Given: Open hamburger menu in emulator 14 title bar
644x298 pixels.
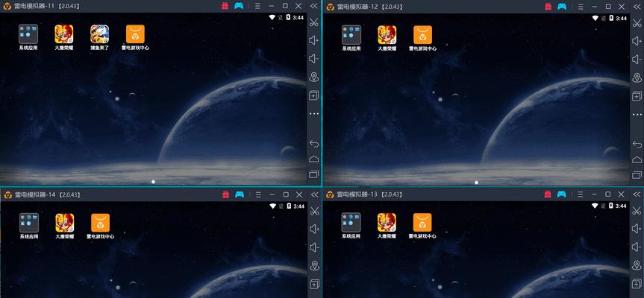Looking at the screenshot, I should pyautogui.click(x=258, y=194).
